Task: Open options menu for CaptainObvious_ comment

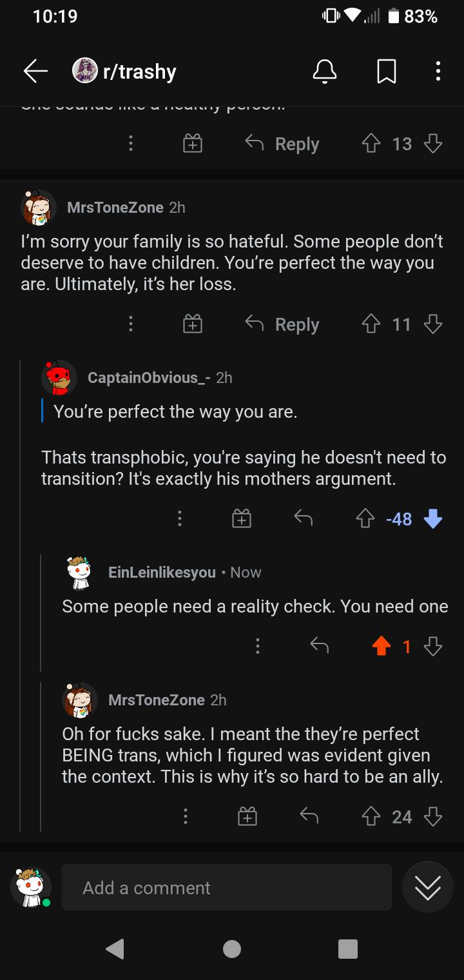Action: [180, 518]
